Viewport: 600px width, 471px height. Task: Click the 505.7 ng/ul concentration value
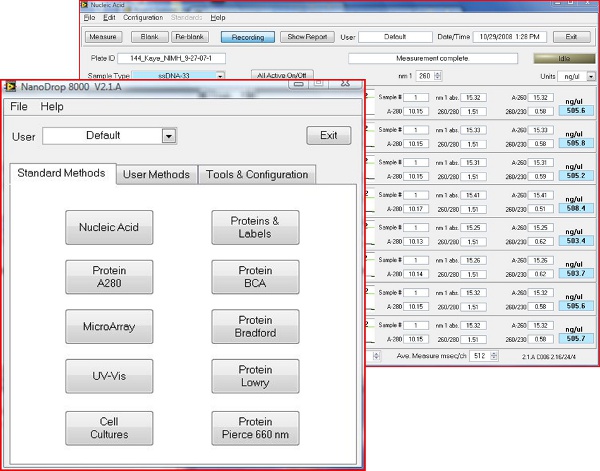pos(576,338)
